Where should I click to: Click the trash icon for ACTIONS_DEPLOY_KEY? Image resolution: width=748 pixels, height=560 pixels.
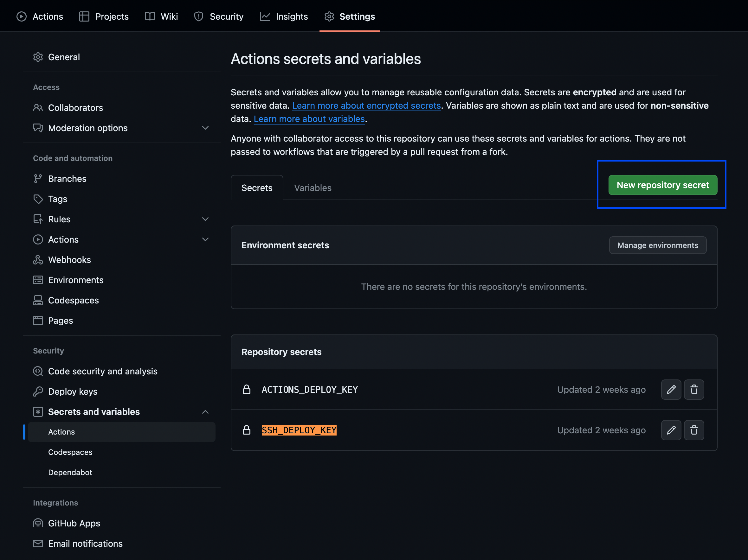[694, 390]
